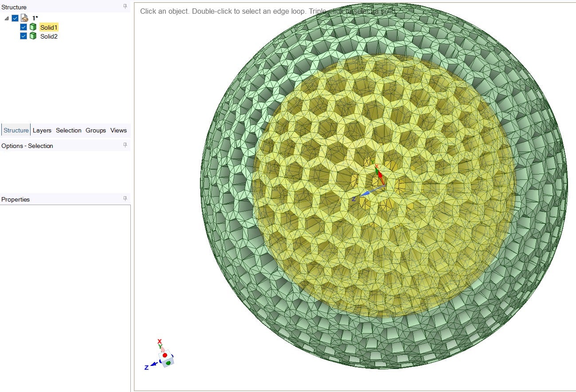Viewport: 576px width, 392px height.
Task: Click the document icon of root item 1*
Action: coord(25,18)
